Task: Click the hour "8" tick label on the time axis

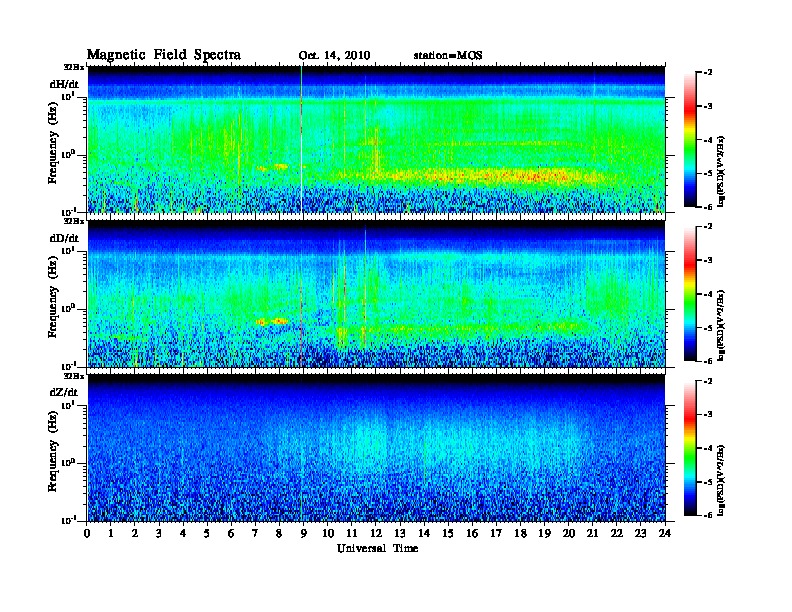Action: pyautogui.click(x=279, y=533)
